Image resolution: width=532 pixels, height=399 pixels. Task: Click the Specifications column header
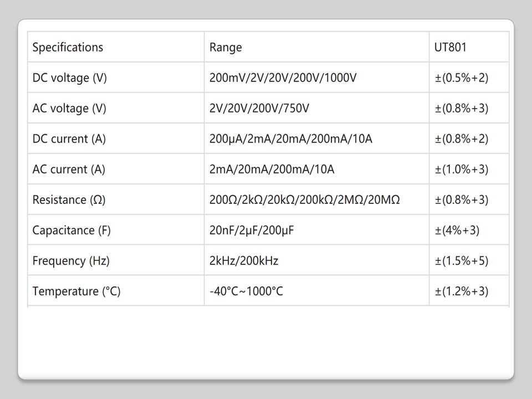(68, 47)
